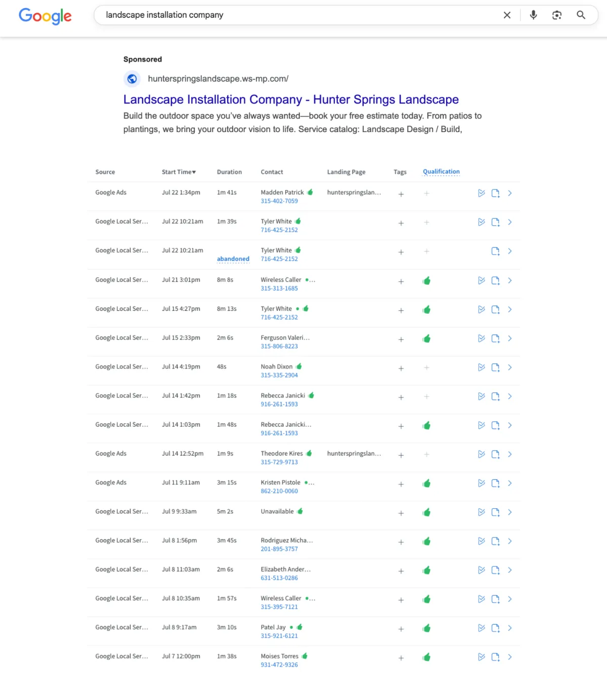The height and width of the screenshot is (700, 607).
Task: Expand details chevron for the abandoned Tyler White call
Action: coord(510,251)
